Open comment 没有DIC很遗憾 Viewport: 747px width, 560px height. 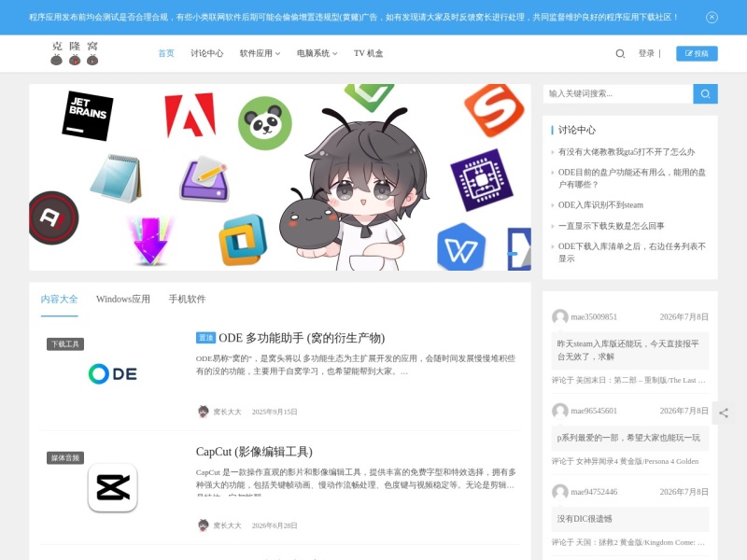629,519
